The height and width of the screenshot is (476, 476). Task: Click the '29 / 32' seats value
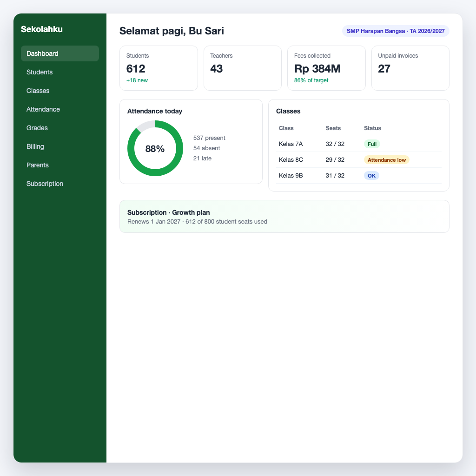click(x=335, y=160)
